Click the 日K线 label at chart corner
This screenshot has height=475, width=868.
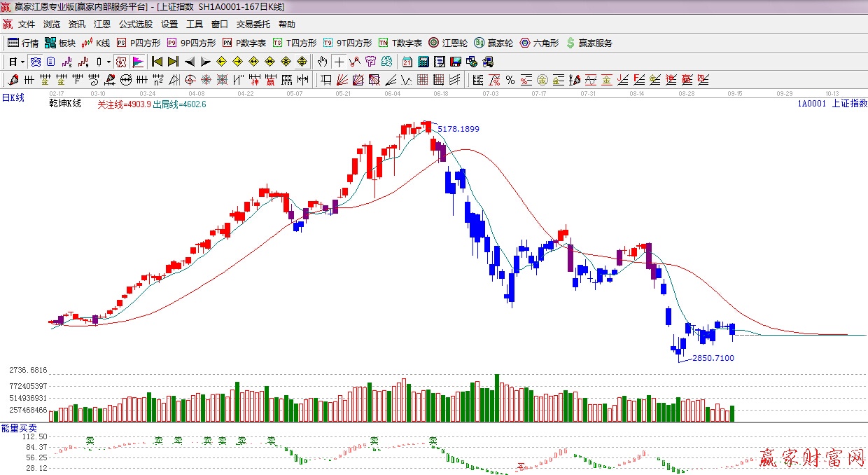click(x=13, y=98)
